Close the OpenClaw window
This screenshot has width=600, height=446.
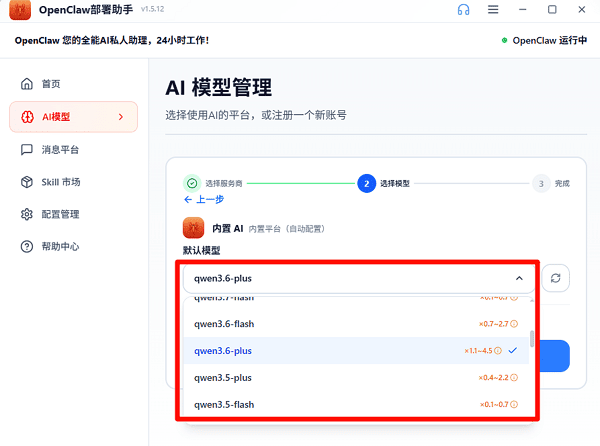point(582,10)
